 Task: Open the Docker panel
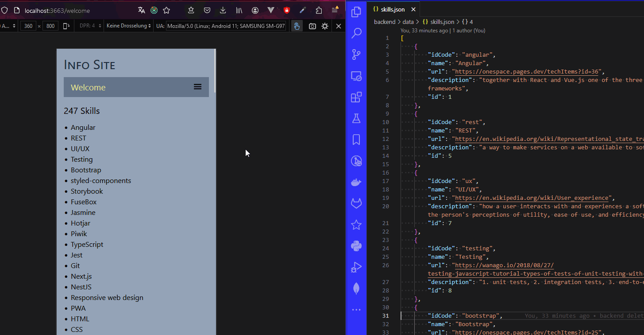coord(356,182)
